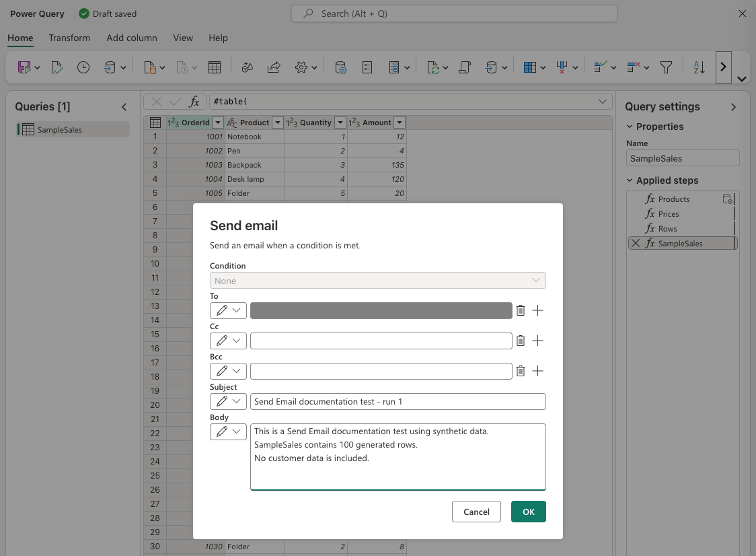Open the Remove rows dropdown arrow
Viewport: 756px width, 556px height.
point(646,67)
